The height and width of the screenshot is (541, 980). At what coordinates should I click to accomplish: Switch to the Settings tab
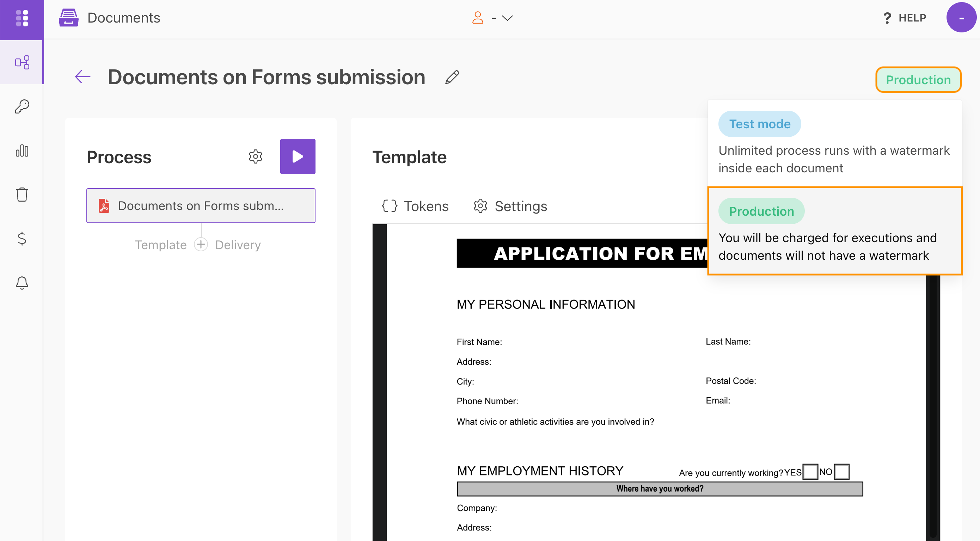tap(510, 206)
